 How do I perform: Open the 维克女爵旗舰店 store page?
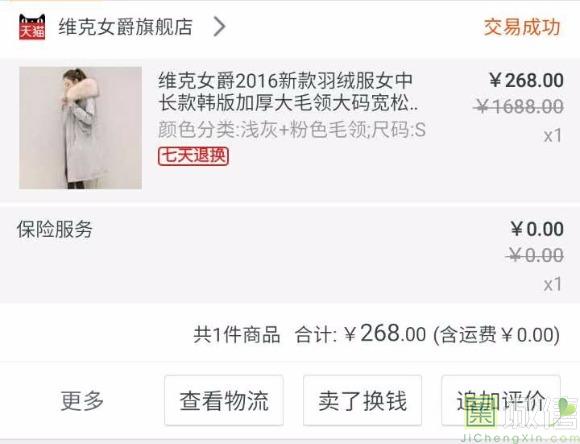click(126, 27)
